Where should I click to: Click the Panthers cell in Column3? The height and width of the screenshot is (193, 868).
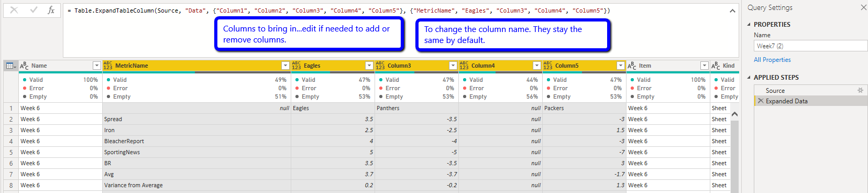pyautogui.click(x=416, y=108)
